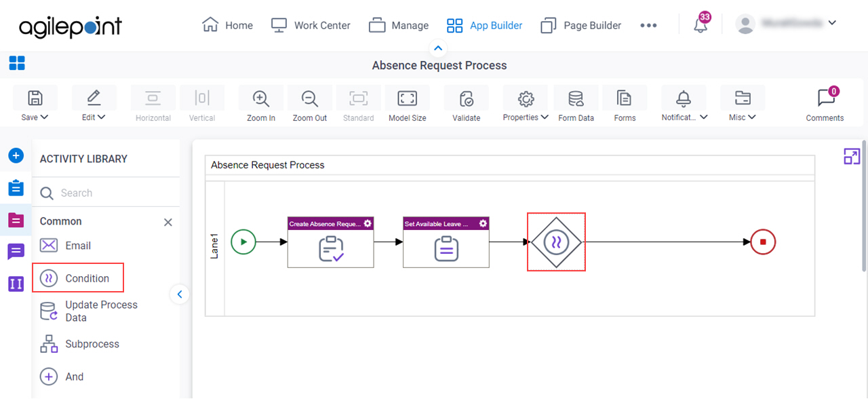
Task: Align shapes with Vertical
Action: pos(202,104)
